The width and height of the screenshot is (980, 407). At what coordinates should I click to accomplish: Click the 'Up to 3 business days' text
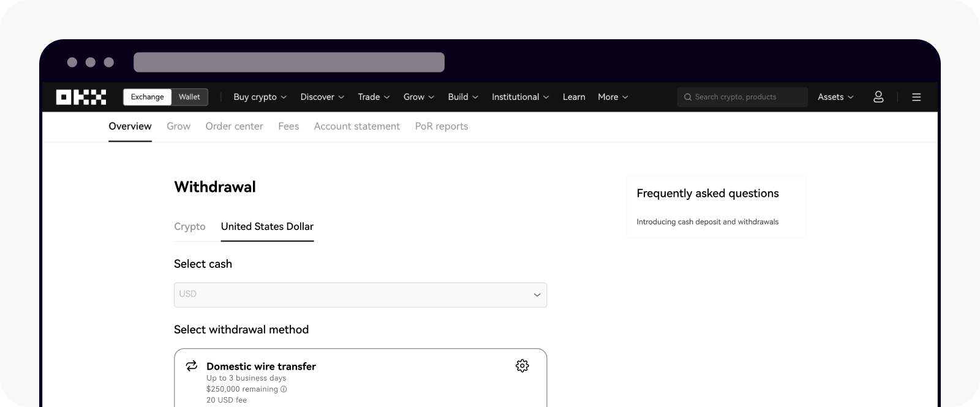click(246, 378)
